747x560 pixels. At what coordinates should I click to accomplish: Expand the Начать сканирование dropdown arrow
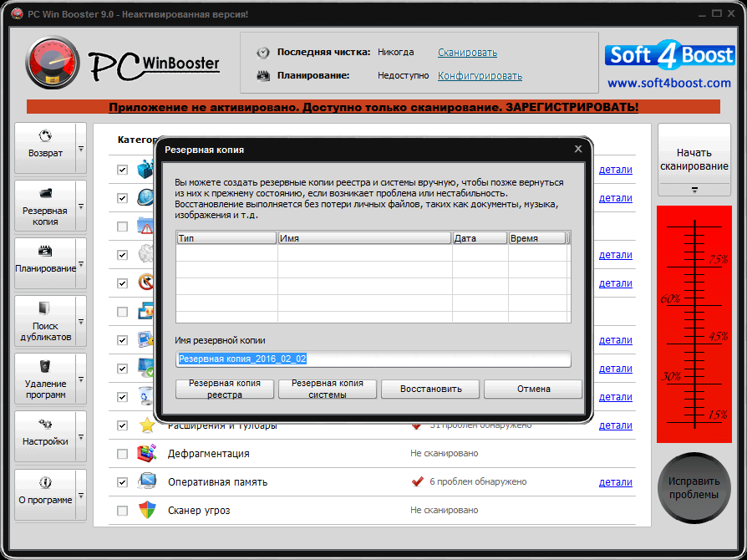[694, 190]
